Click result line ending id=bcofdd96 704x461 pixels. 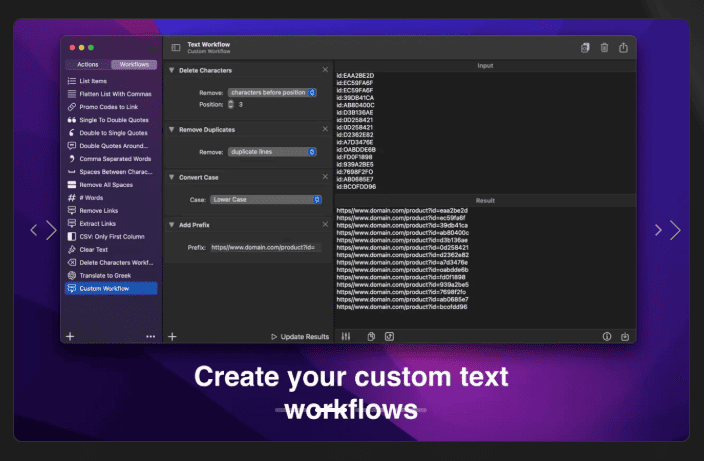click(402, 307)
